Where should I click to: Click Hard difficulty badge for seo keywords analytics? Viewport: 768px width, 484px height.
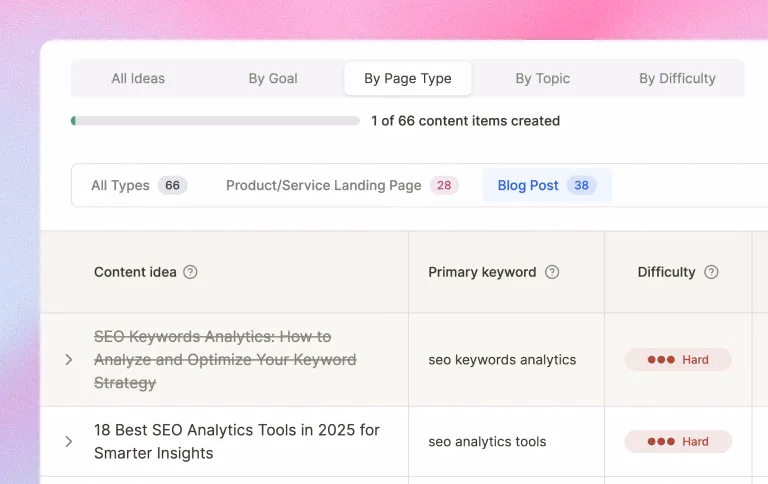pos(678,360)
